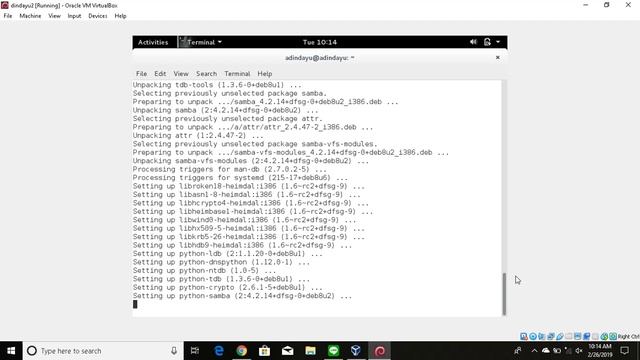640x360 pixels.
Task: Click VirtualBox keyboard capture status icon
Action: pyautogui.click(x=613, y=336)
